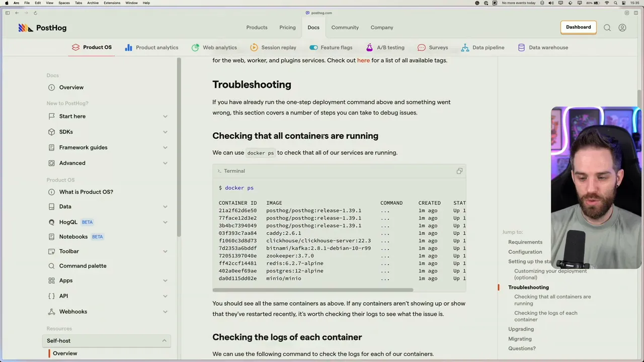644x362 pixels.
Task: Expand the SDKs section chevron
Action: (x=165, y=132)
